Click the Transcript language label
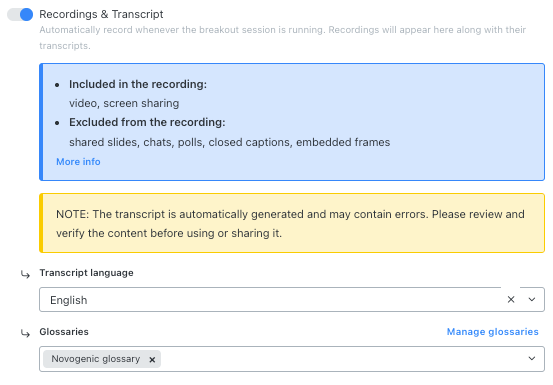This screenshot has width=553, height=385. pos(86,273)
